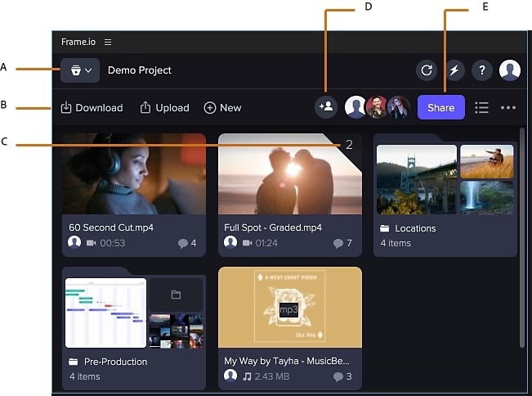Click the folder icon beside Pre-Production label
The width and height of the screenshot is (532, 396).
[74, 362]
